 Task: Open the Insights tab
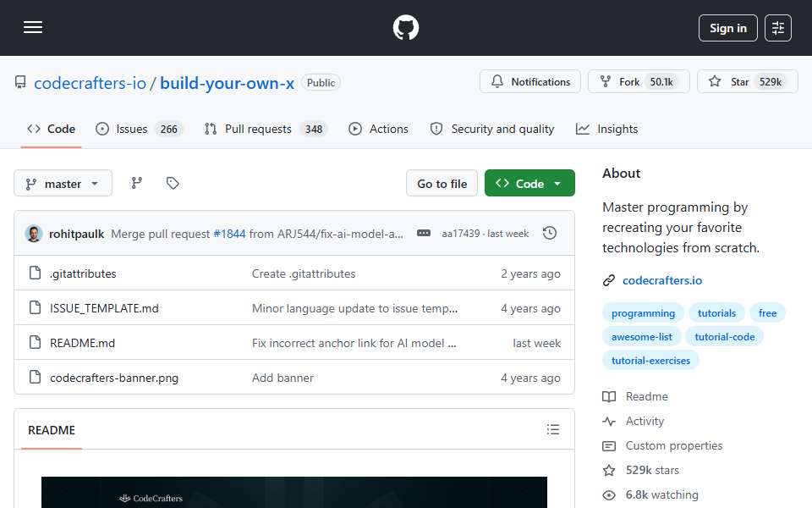click(607, 129)
